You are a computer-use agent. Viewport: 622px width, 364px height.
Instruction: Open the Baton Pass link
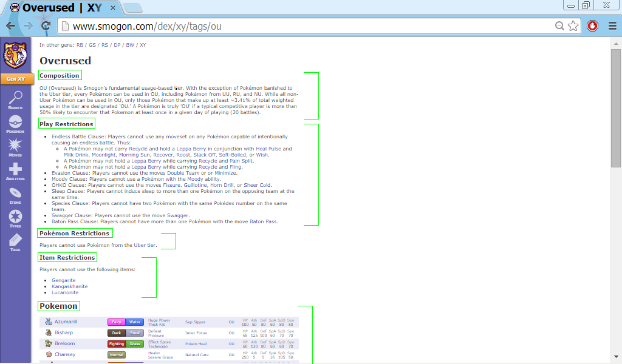(263, 222)
